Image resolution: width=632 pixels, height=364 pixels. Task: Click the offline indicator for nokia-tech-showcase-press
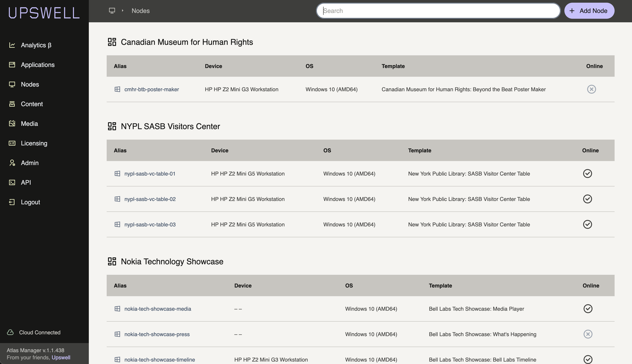pyautogui.click(x=588, y=334)
